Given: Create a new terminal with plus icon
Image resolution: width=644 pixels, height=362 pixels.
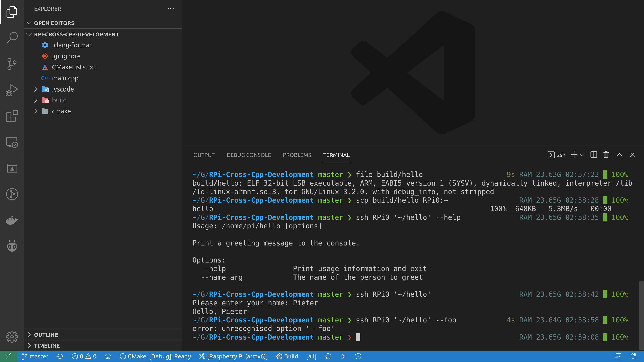Looking at the screenshot, I should click(574, 155).
